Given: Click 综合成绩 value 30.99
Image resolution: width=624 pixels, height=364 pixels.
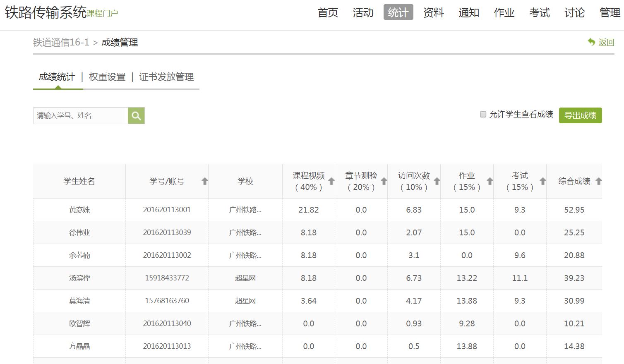Looking at the screenshot, I should coord(574,301).
